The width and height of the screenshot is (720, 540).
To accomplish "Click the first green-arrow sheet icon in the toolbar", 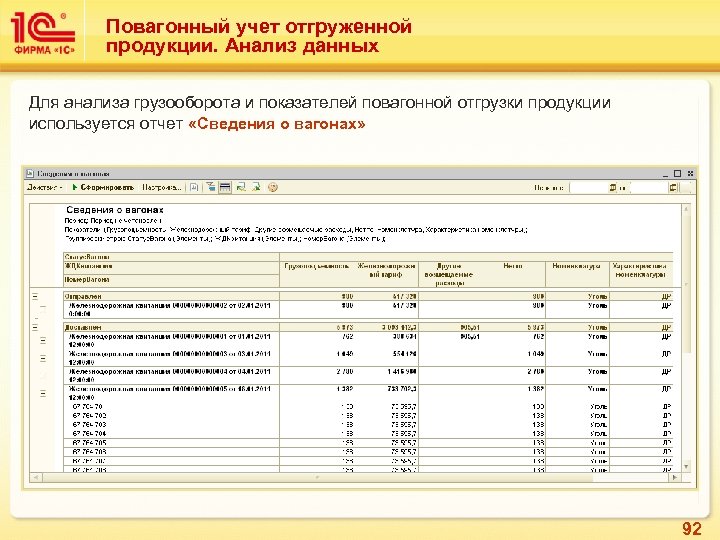I will (241, 187).
